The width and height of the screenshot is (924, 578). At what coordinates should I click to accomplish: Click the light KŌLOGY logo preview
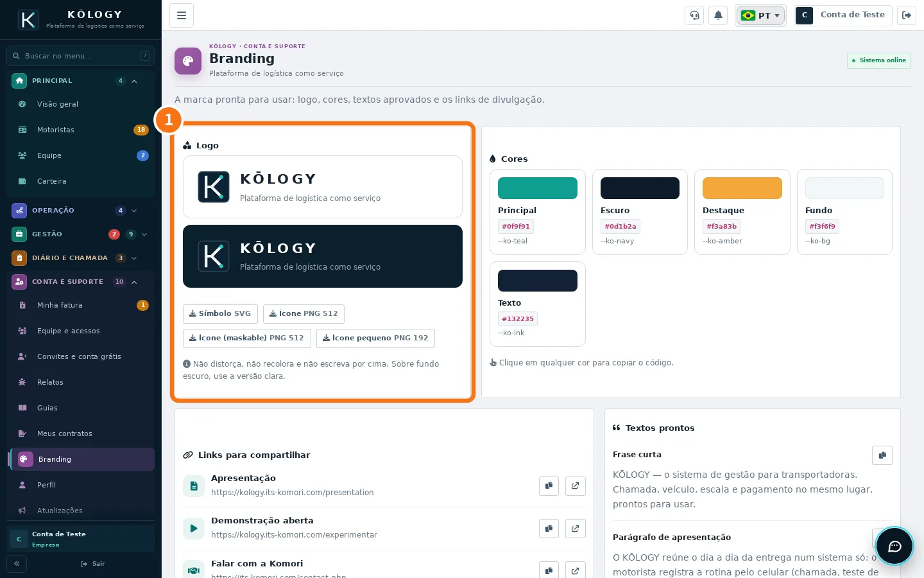tap(323, 187)
